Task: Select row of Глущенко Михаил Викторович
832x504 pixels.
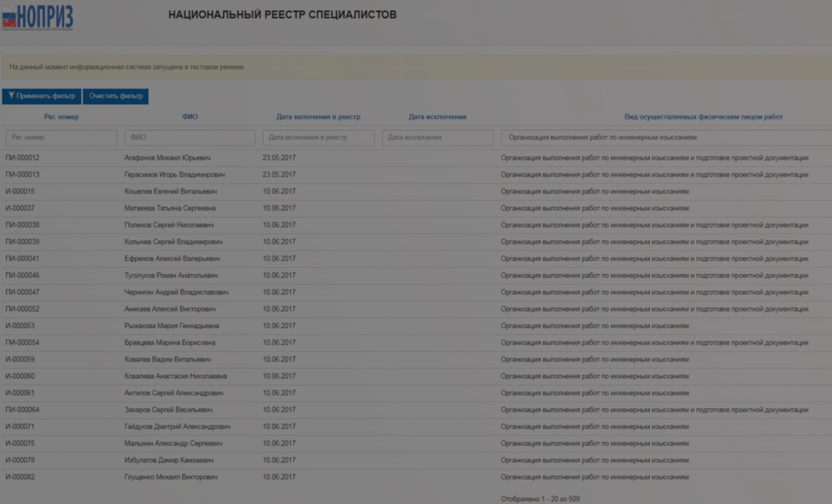Action: [x=171, y=477]
